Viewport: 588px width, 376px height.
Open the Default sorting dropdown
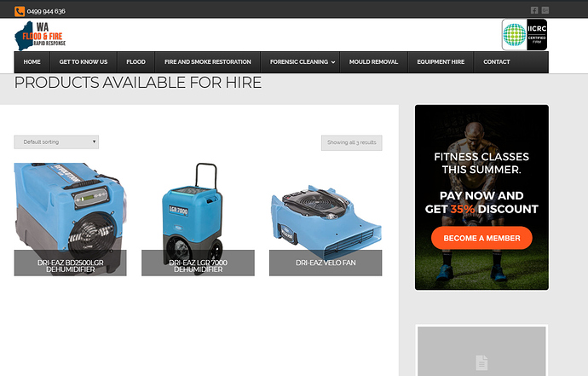point(56,142)
